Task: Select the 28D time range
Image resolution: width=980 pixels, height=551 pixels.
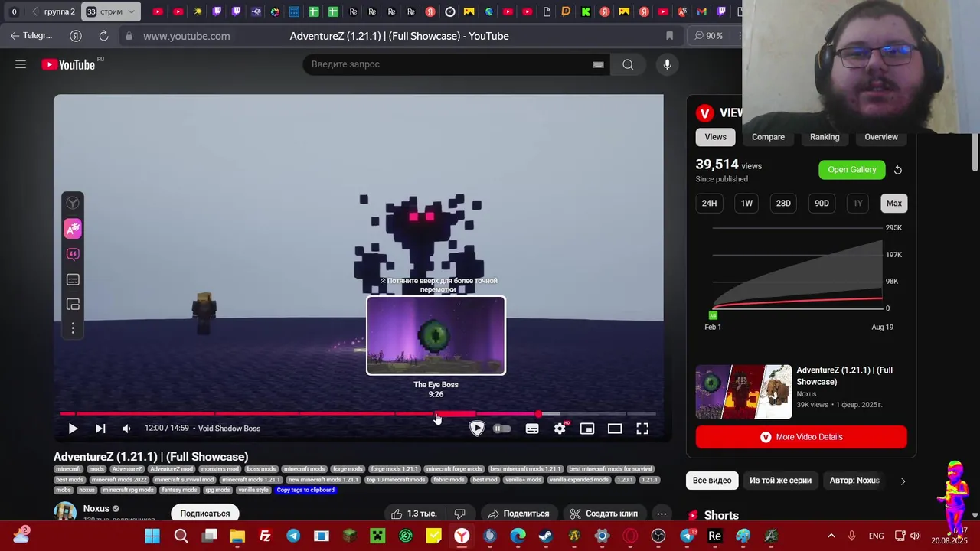Action: pos(783,204)
